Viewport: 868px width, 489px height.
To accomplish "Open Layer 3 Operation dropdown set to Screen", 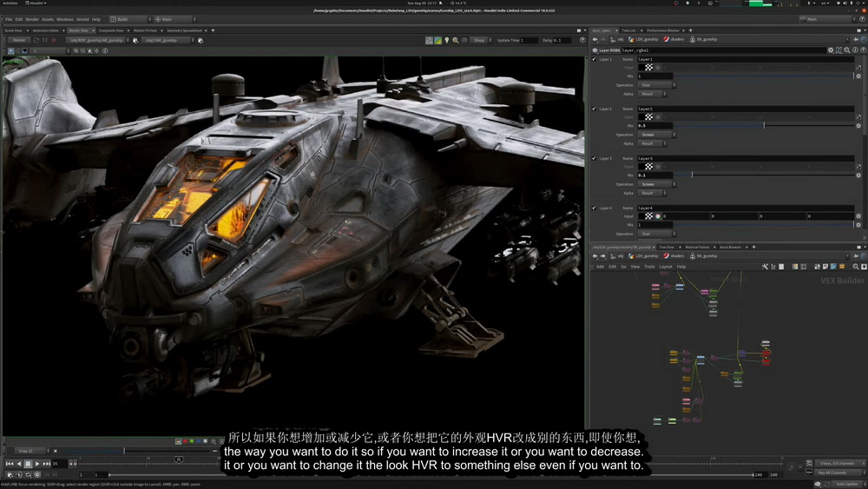I will tap(656, 184).
